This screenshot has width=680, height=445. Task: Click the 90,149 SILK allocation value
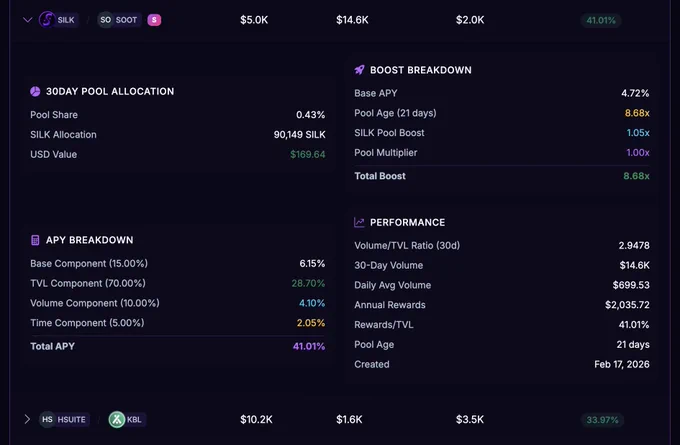click(x=299, y=135)
